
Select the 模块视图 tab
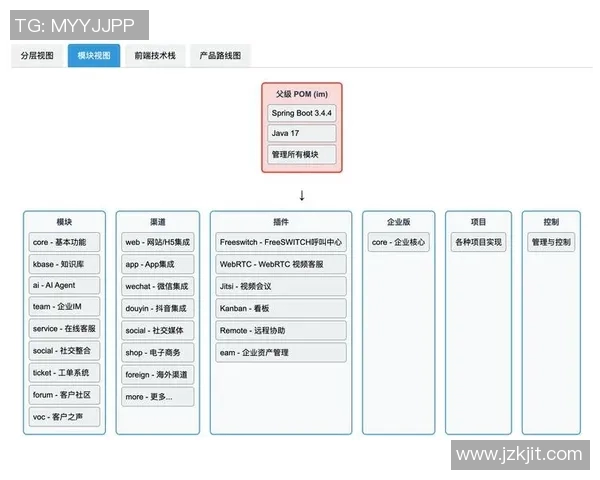tap(94, 56)
